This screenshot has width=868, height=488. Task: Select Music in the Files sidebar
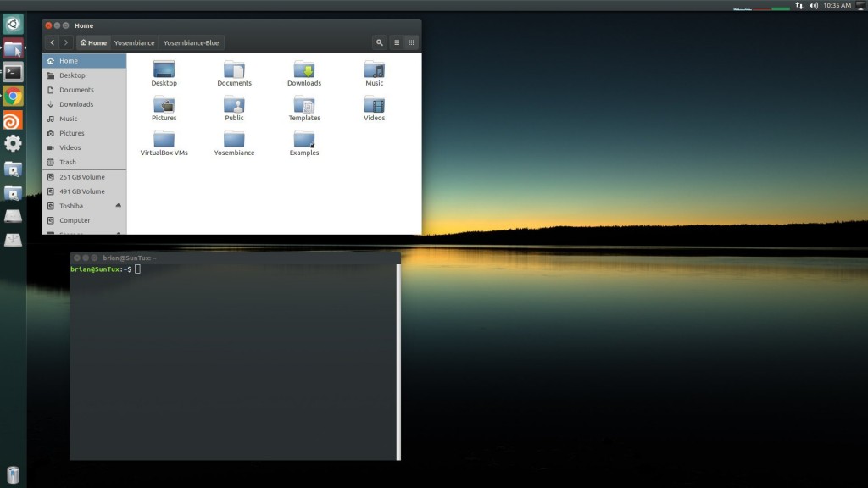(84, 119)
